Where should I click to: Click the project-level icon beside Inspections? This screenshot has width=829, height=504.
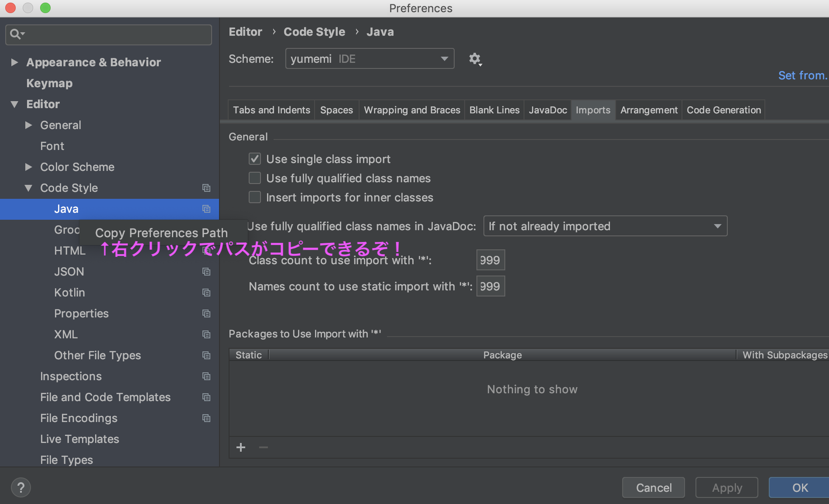[206, 376]
